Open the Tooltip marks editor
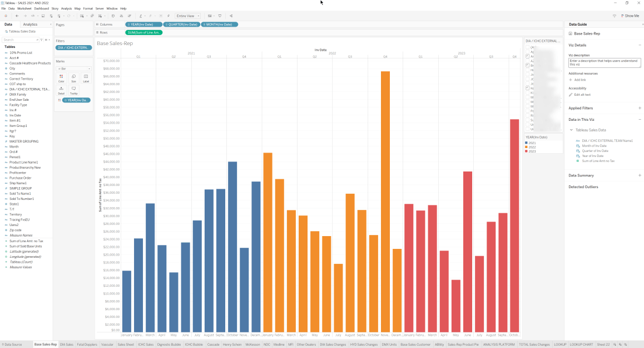 coord(73,90)
